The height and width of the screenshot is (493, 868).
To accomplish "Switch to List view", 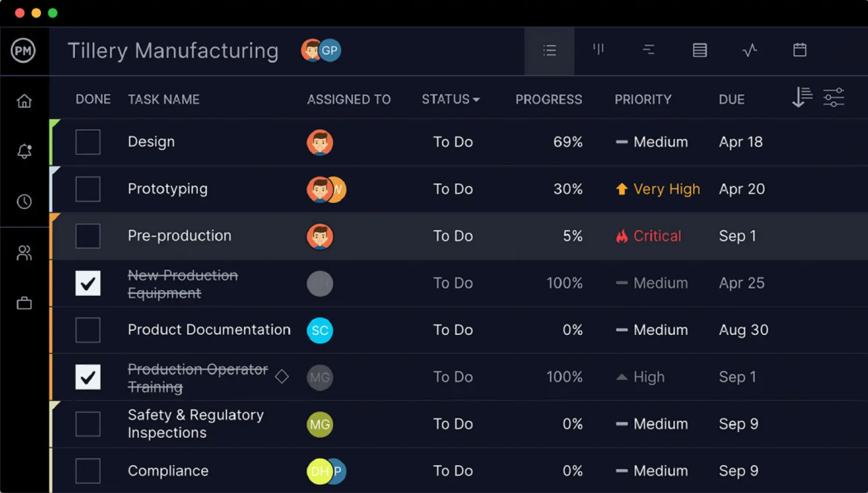I will coord(549,51).
